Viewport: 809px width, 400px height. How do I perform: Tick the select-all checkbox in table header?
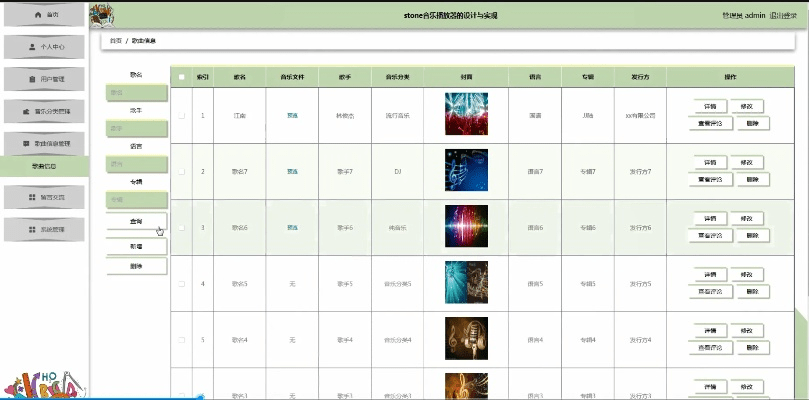click(x=181, y=77)
